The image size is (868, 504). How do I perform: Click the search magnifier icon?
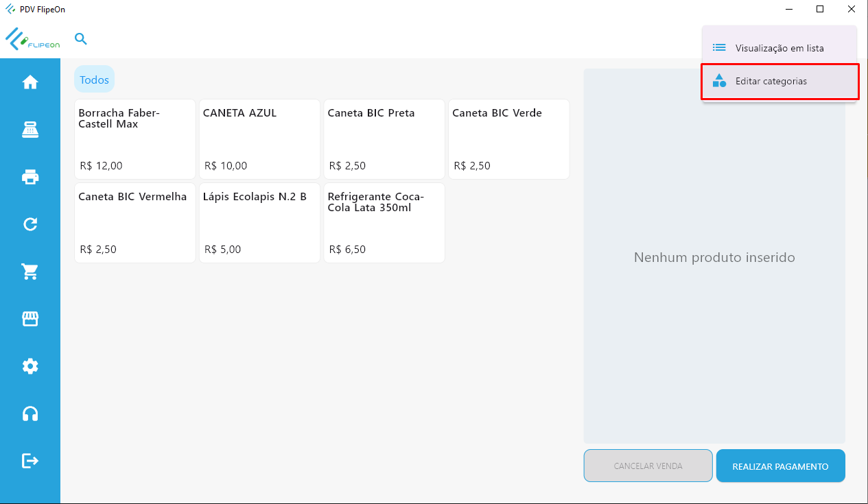[x=81, y=39]
